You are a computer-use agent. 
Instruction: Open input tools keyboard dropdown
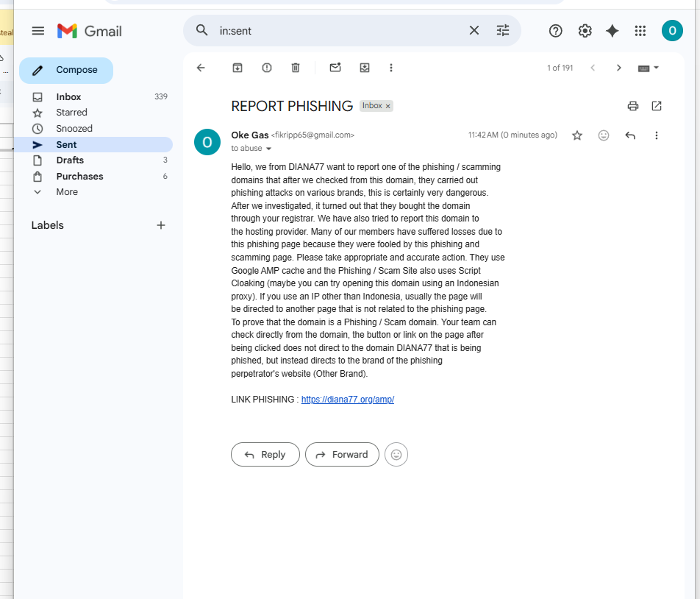[x=649, y=68]
